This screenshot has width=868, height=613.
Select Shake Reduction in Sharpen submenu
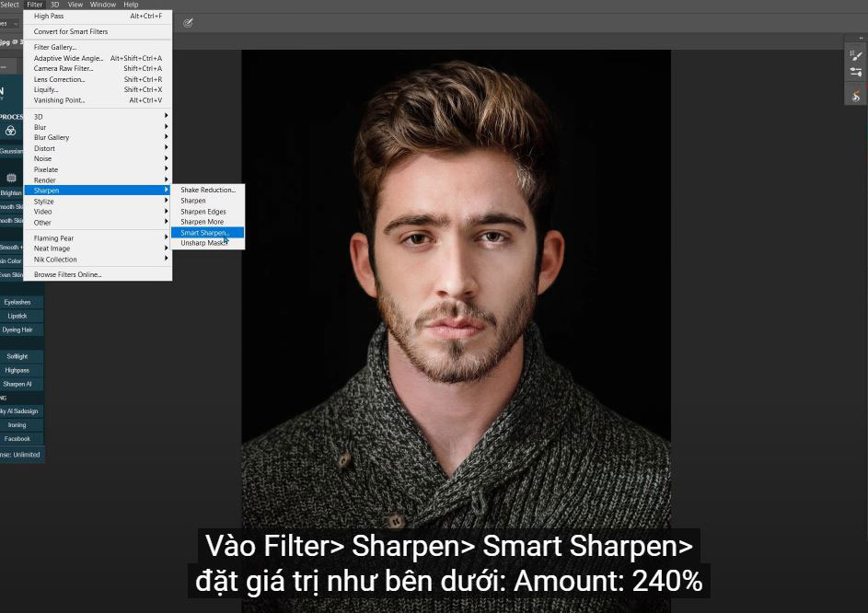pos(208,191)
